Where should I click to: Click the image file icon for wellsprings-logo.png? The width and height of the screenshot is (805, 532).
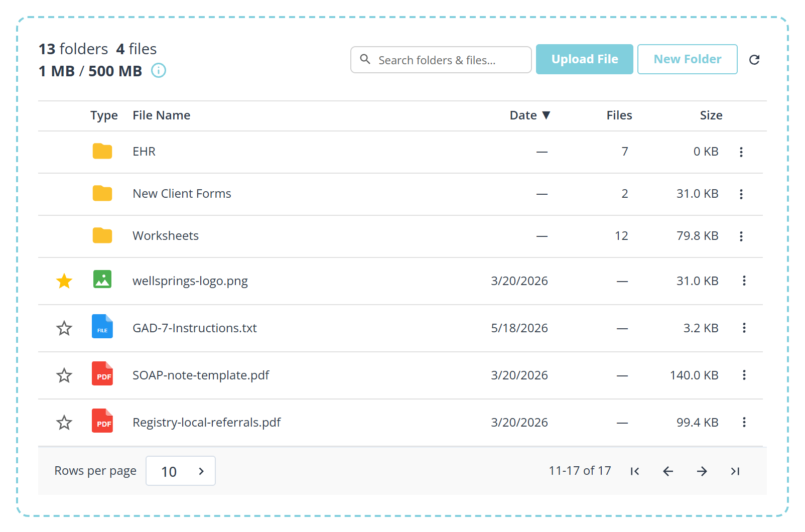point(102,279)
